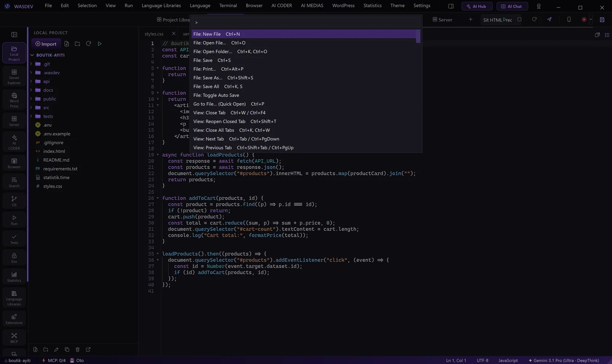
Task: Open the achievements badge icon
Action: point(539,6)
